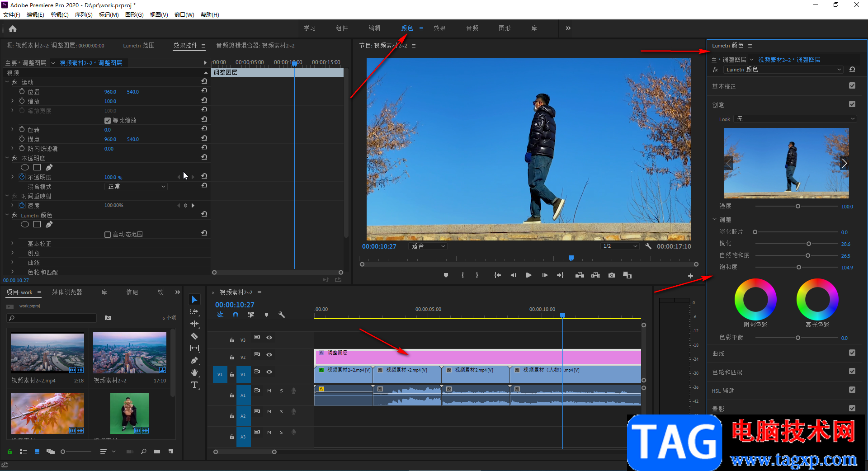Viewport: 868px width, 471px height.
Task: Add marker in the timeline panel
Action: point(266,315)
